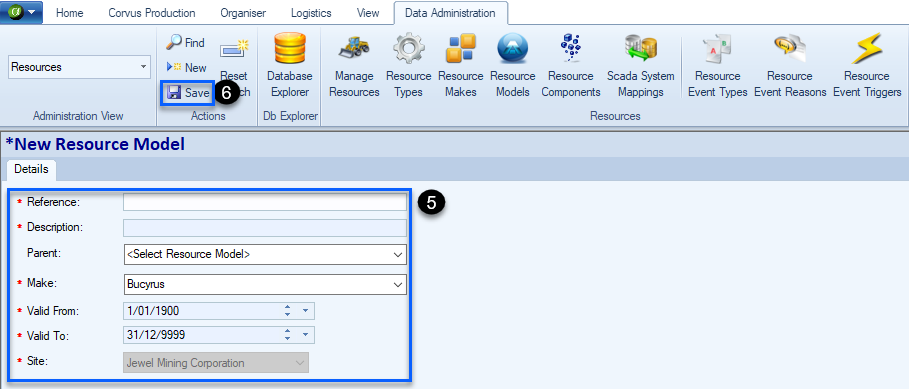Click the Valid From spinner arrows
909x389 pixels.
click(x=287, y=311)
